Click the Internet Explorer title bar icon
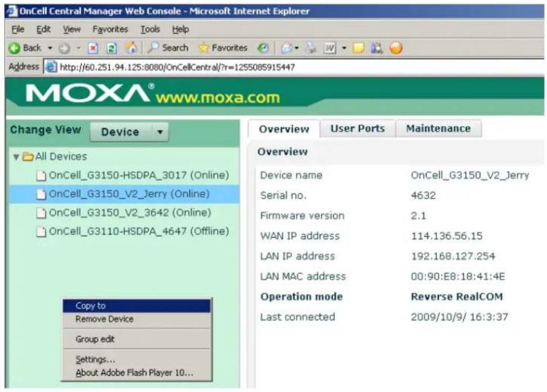The height and width of the screenshot is (392, 547). point(12,11)
